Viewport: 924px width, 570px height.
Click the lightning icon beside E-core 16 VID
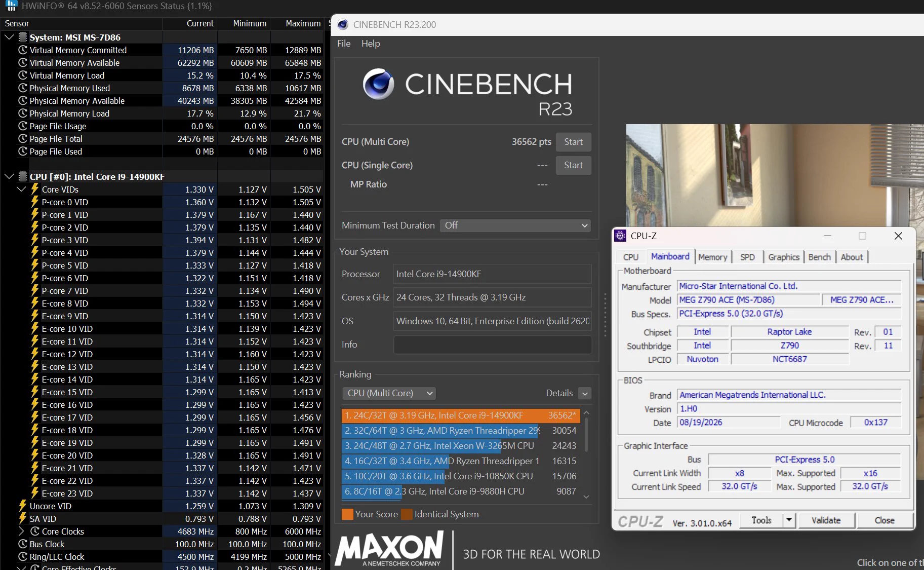click(35, 404)
